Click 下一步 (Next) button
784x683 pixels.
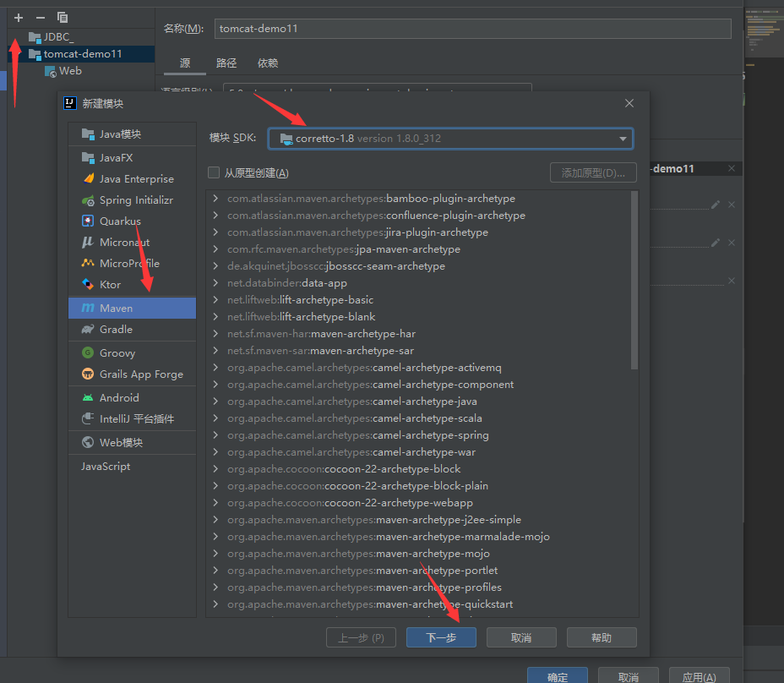tap(441, 637)
